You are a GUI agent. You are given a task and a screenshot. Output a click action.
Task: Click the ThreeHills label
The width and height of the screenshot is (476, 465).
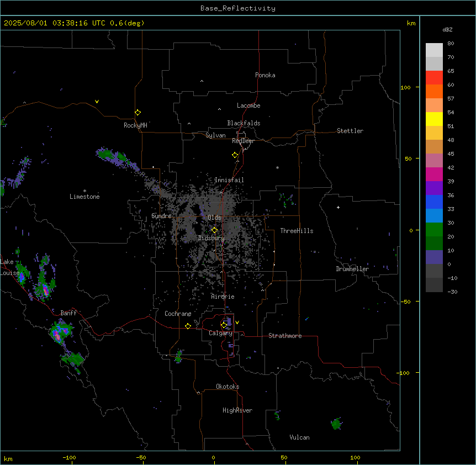pos(297,231)
